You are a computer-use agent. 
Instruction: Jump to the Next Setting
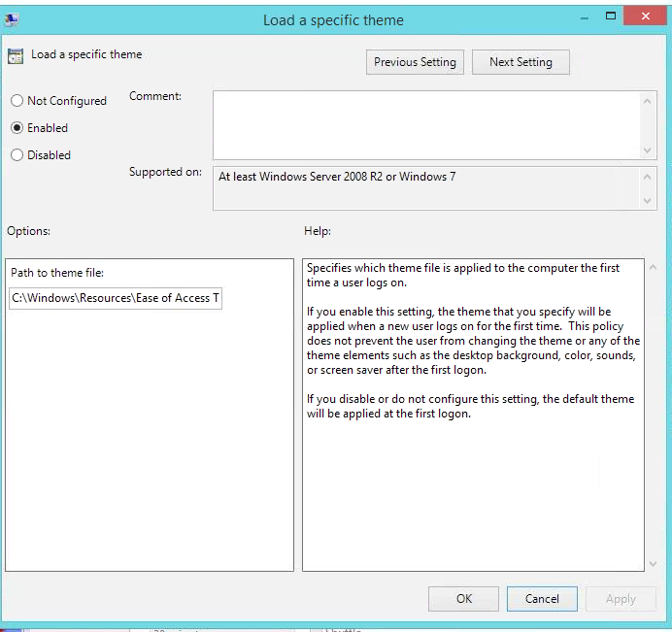[521, 62]
